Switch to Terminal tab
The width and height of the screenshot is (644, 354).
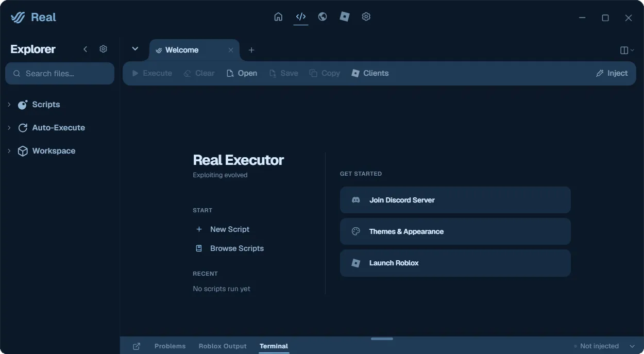pyautogui.click(x=274, y=346)
